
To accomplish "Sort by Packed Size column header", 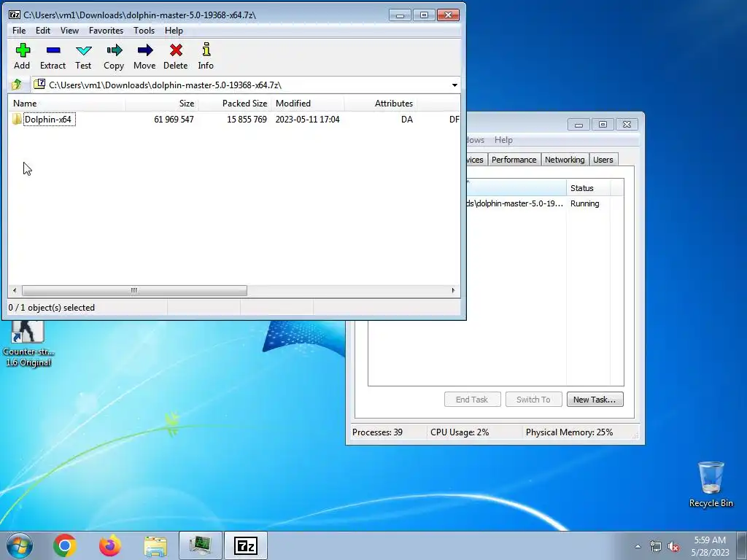I will [x=234, y=104].
